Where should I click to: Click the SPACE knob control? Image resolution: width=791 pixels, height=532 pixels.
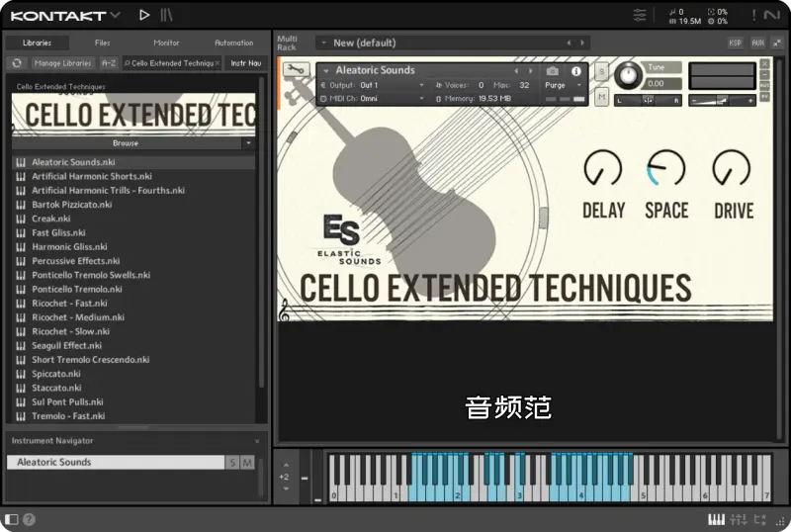coord(665,169)
